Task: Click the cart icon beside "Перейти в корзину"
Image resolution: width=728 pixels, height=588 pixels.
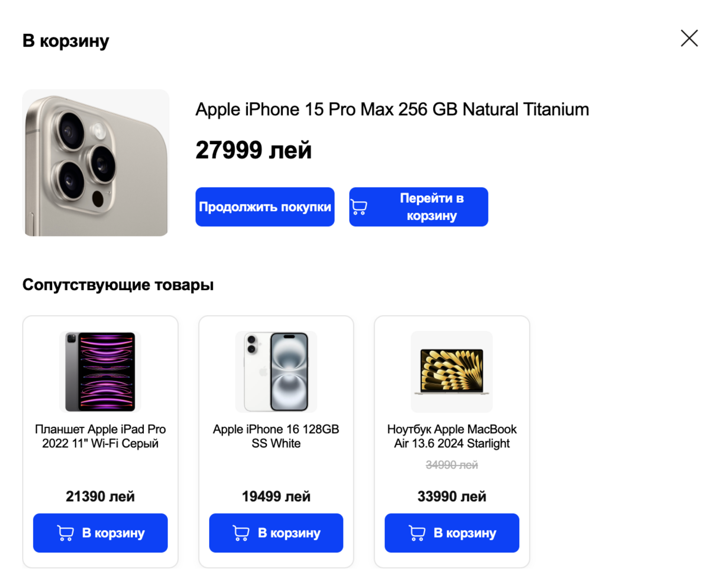Action: click(359, 207)
